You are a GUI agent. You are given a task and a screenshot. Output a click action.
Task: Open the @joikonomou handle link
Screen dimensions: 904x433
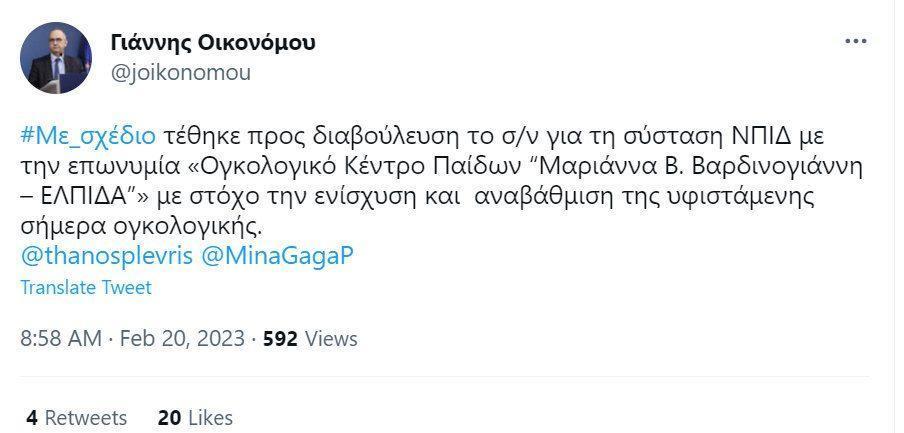(181, 72)
